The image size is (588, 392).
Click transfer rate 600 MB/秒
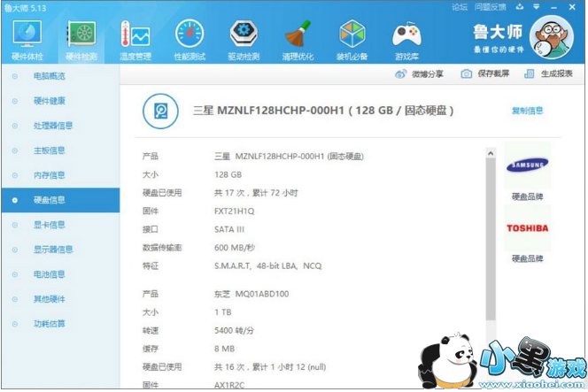tap(235, 248)
